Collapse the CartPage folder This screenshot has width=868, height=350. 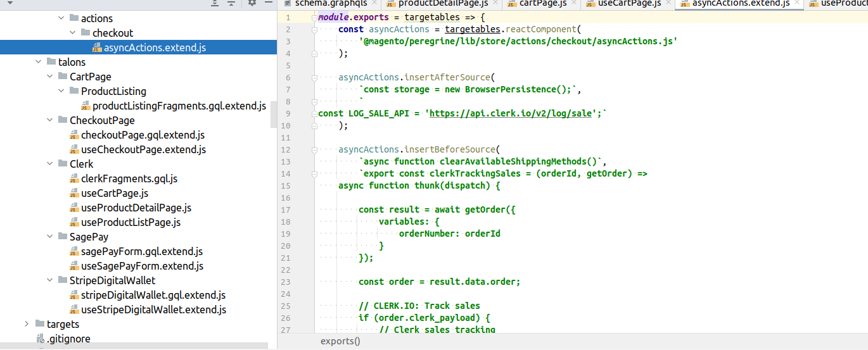(x=49, y=77)
